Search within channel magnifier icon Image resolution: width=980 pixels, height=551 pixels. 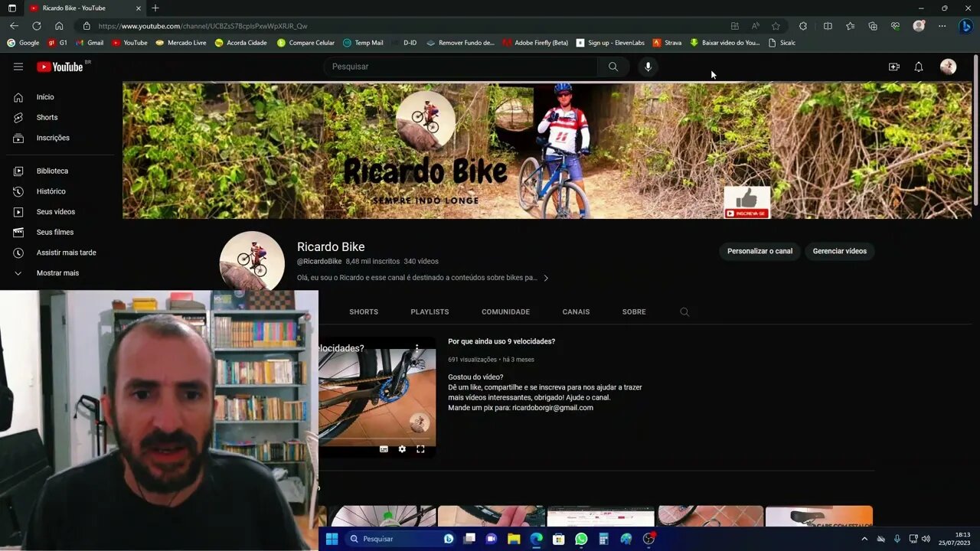pos(684,312)
